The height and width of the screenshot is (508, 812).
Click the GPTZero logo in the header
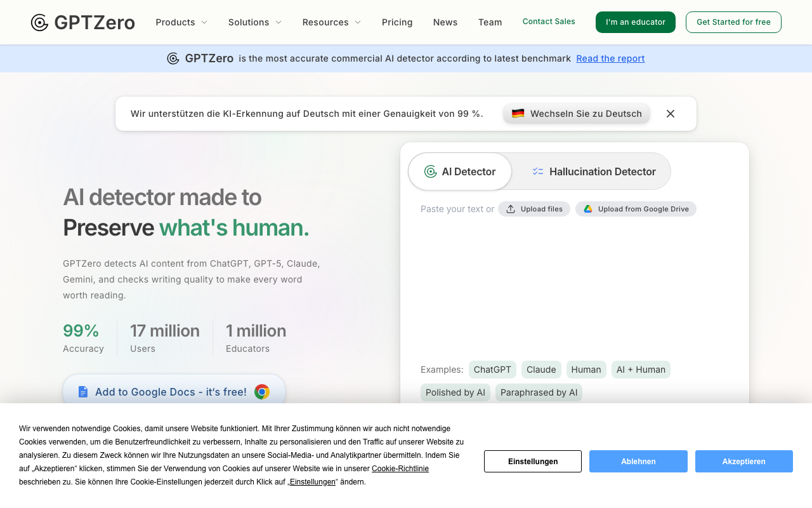(x=83, y=22)
